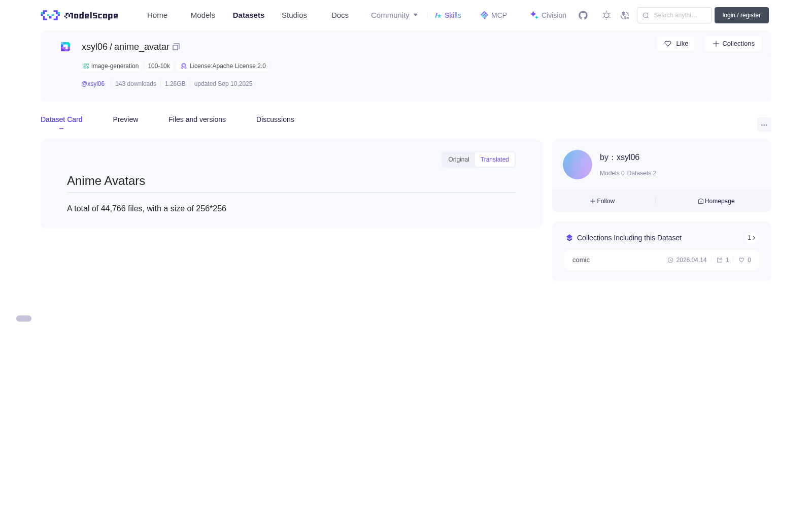Open the three-dots more options menu
Image resolution: width=812 pixels, height=508 pixels.
tap(764, 124)
